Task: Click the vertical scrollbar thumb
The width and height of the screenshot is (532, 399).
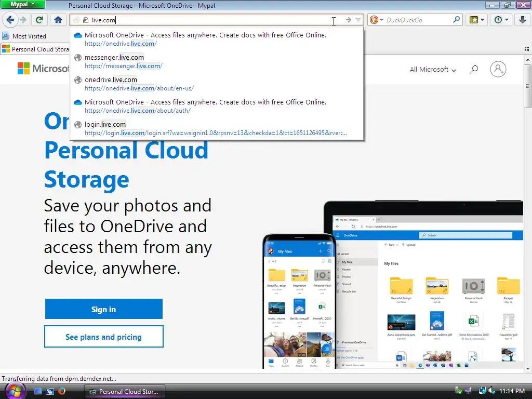Action: tap(527, 86)
